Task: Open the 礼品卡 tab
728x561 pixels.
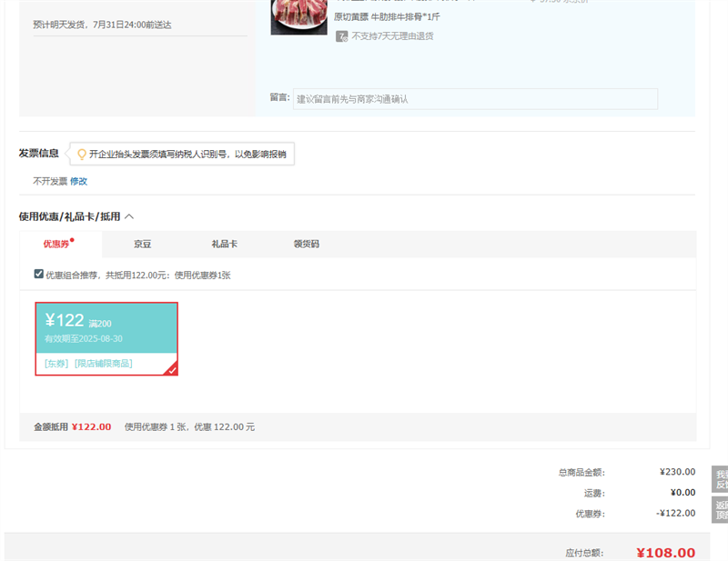Action: [x=224, y=244]
